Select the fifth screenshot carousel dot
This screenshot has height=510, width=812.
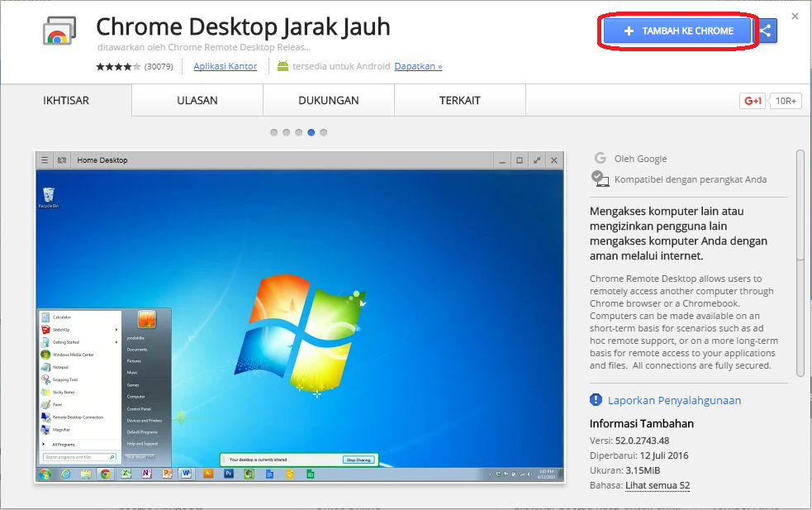(x=324, y=133)
